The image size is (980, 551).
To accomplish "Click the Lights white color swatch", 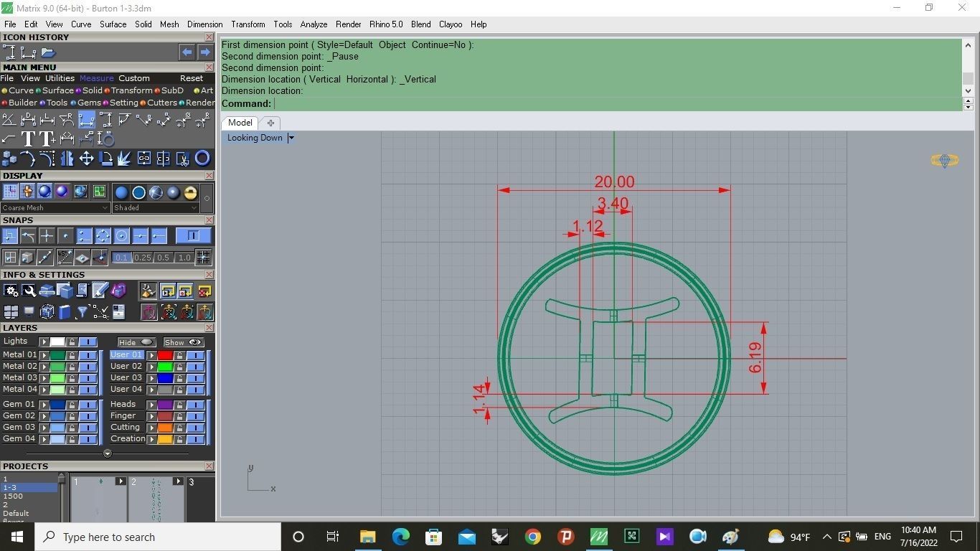I will click(57, 342).
